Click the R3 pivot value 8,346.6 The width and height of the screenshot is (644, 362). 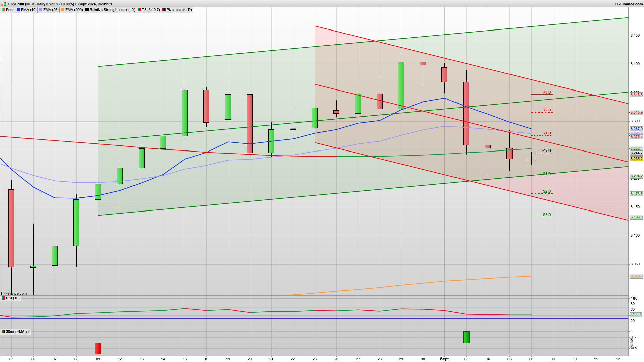[636, 95]
